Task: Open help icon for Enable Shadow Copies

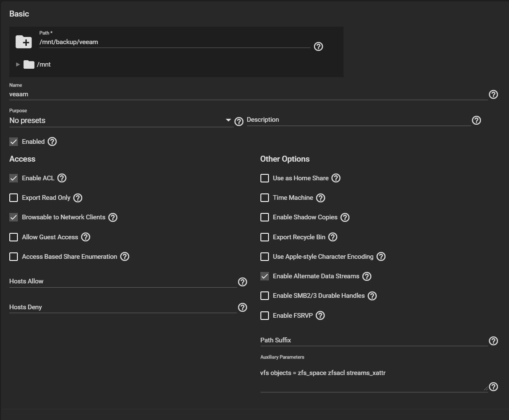Action: tap(345, 217)
